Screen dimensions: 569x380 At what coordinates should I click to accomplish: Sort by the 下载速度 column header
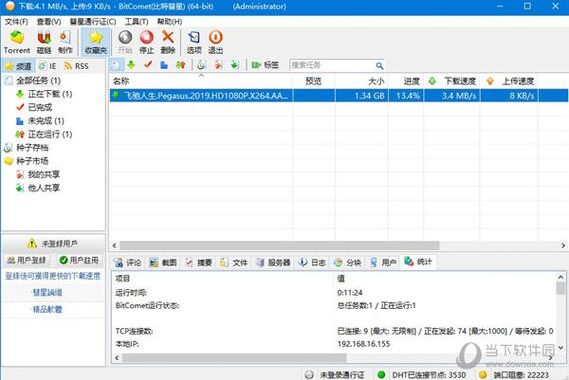pyautogui.click(x=452, y=81)
